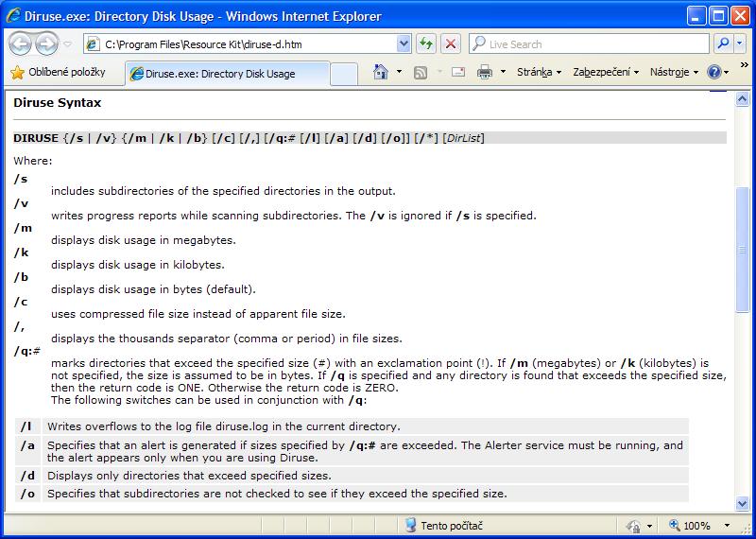Click the page icon in the address bar
Image resolution: width=756 pixels, height=539 pixels.
93,44
